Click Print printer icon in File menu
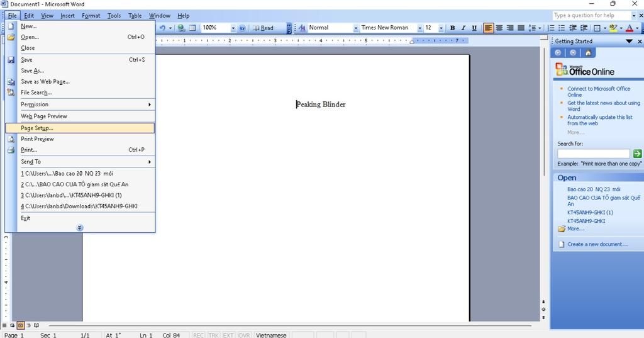 (x=11, y=150)
